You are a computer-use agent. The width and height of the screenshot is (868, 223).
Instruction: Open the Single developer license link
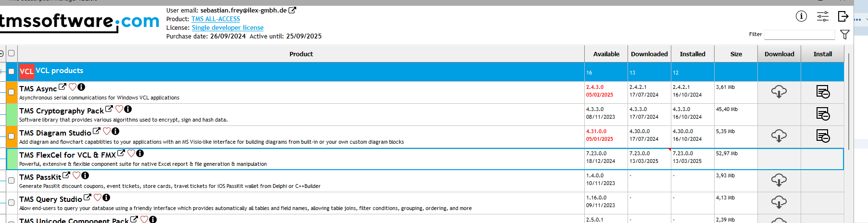tap(227, 27)
